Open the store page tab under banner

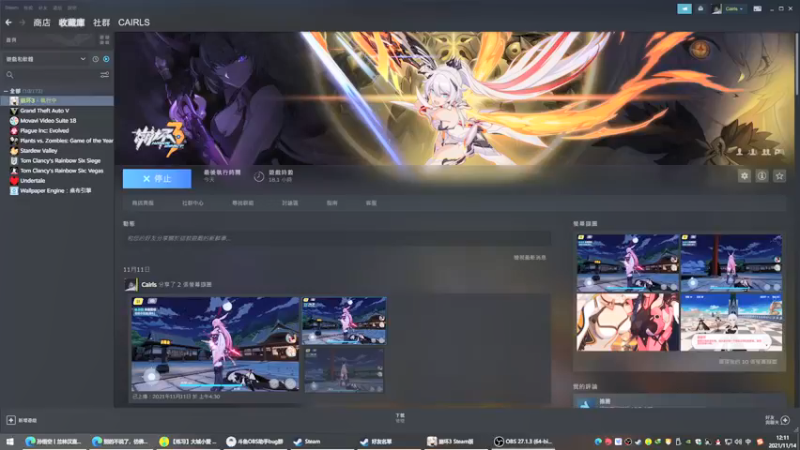click(x=143, y=203)
